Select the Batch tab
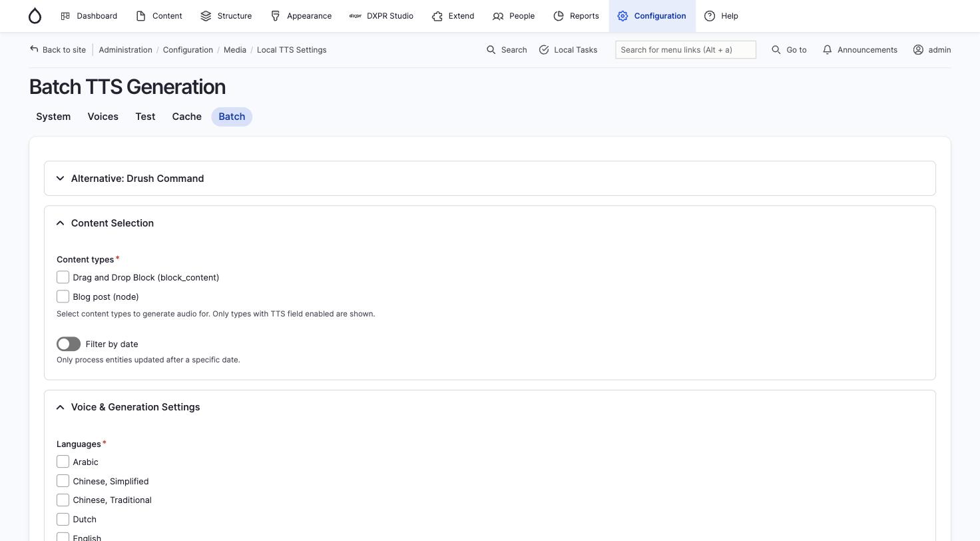This screenshot has width=980, height=541. point(232,117)
